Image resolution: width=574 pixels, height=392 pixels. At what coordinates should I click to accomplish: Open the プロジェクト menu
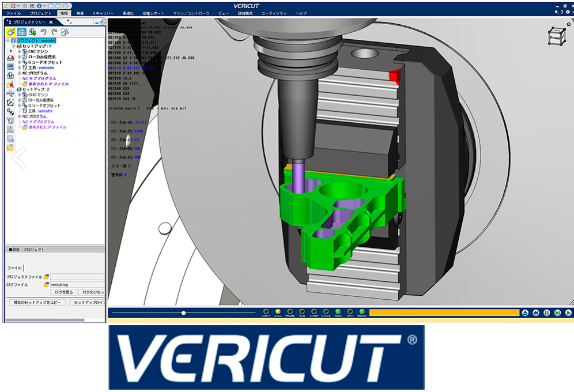click(x=41, y=13)
